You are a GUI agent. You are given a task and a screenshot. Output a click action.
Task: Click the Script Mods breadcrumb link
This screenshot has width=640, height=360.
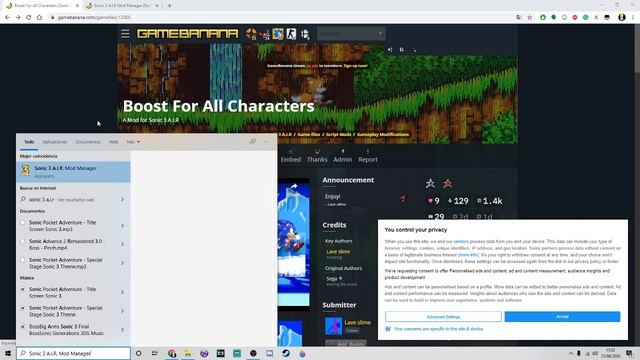pyautogui.click(x=338, y=135)
